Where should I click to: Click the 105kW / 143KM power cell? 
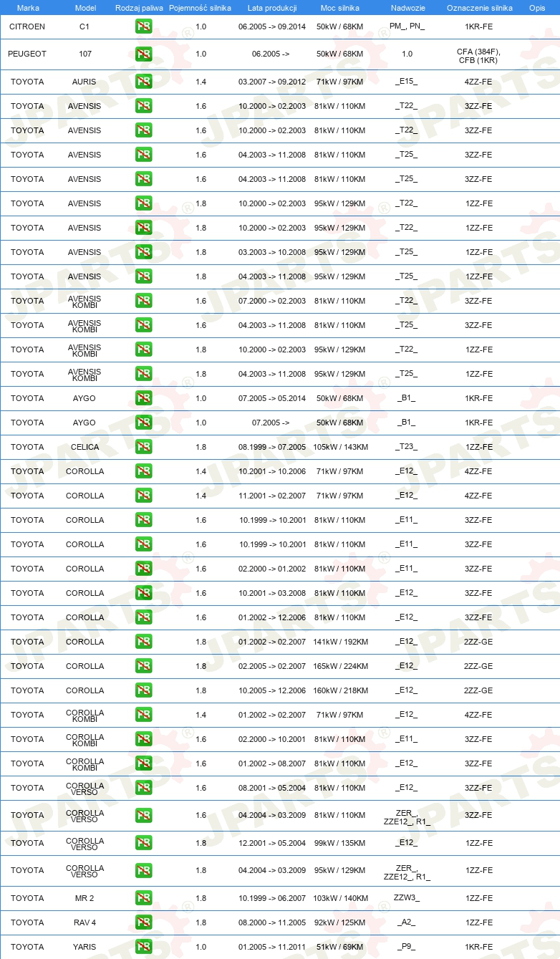click(x=340, y=447)
